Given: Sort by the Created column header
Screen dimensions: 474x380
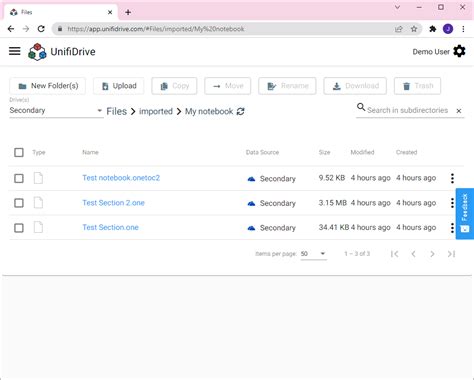Looking at the screenshot, I should (406, 152).
